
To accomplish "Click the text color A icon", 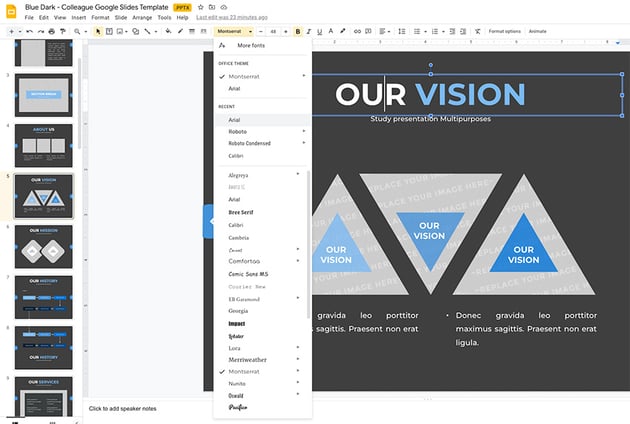I will 331,32.
